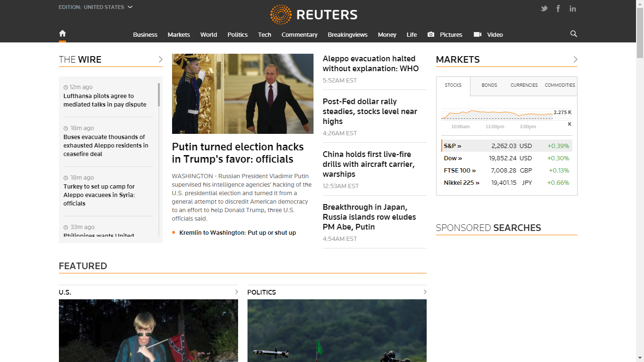Open the Life menu
Image resolution: width=644 pixels, height=362 pixels.
412,34
